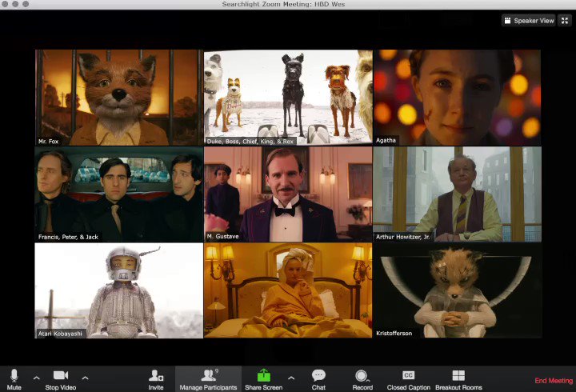Click the Searchlight Zoom Meeting window title

tap(283, 5)
